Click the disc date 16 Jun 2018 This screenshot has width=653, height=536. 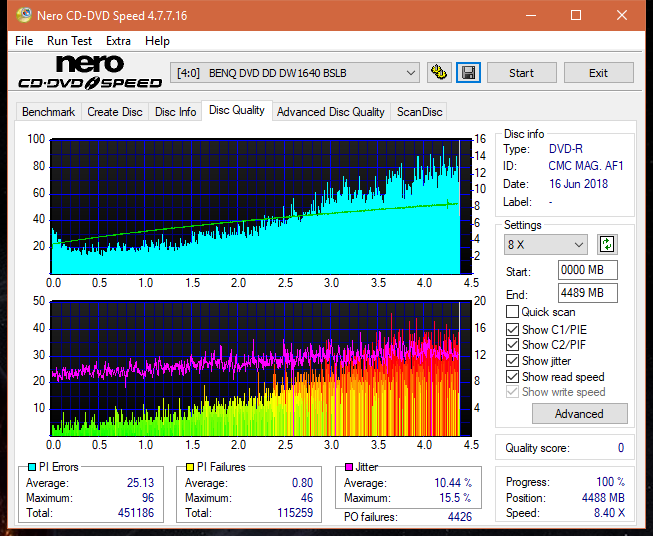(578, 184)
